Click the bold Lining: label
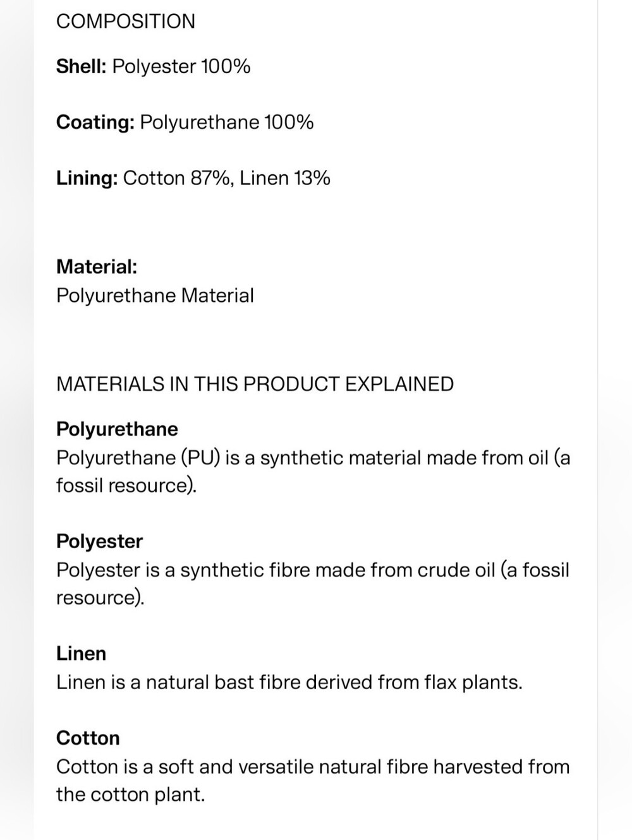Image resolution: width=632 pixels, height=840 pixels. [x=87, y=178]
